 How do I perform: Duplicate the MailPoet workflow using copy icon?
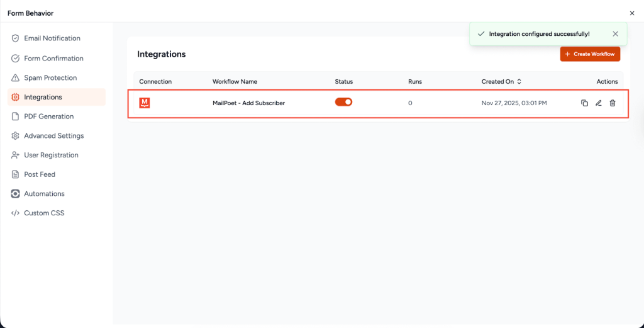(584, 103)
